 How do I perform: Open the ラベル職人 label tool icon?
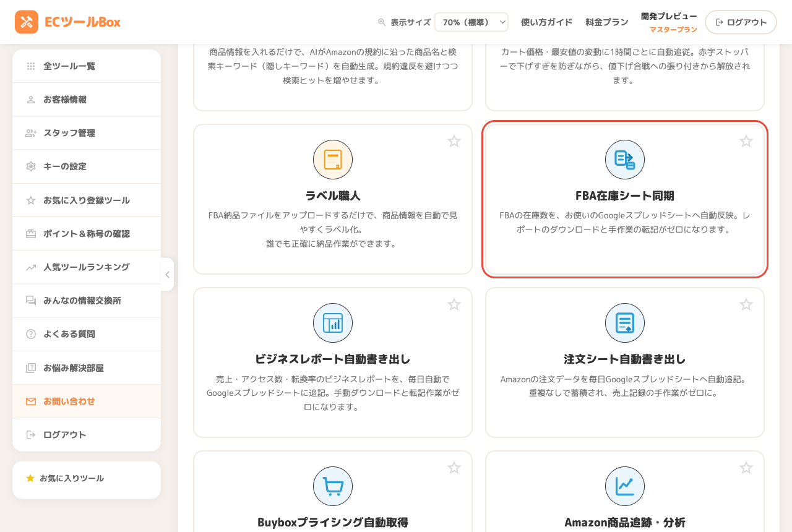pyautogui.click(x=333, y=160)
